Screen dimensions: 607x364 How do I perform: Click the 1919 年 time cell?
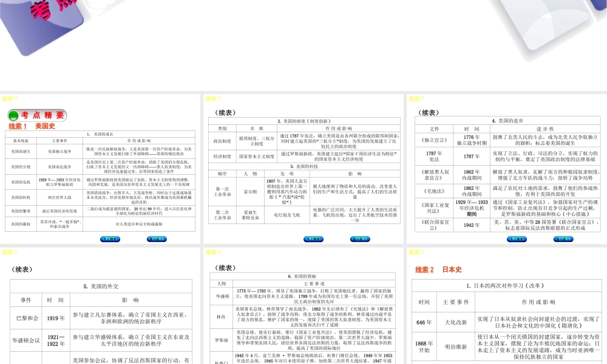(x=56, y=318)
